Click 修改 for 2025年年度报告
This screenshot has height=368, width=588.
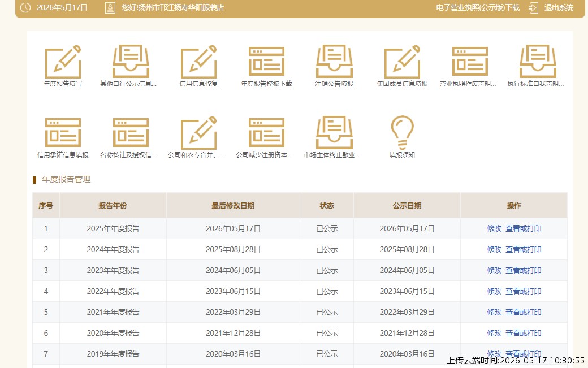494,228
